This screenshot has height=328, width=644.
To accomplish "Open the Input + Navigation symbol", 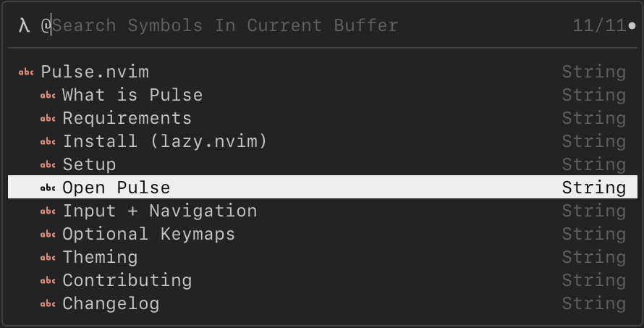I will point(160,211).
